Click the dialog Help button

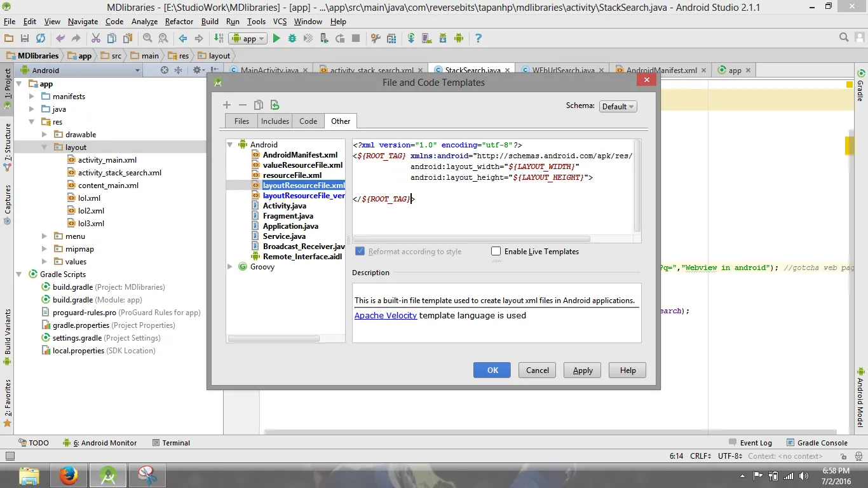628,370
